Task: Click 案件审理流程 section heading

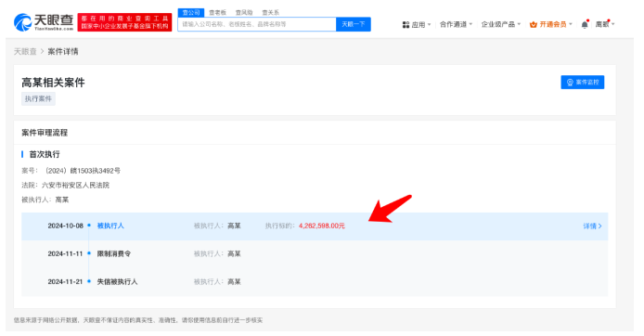Action: (45, 133)
